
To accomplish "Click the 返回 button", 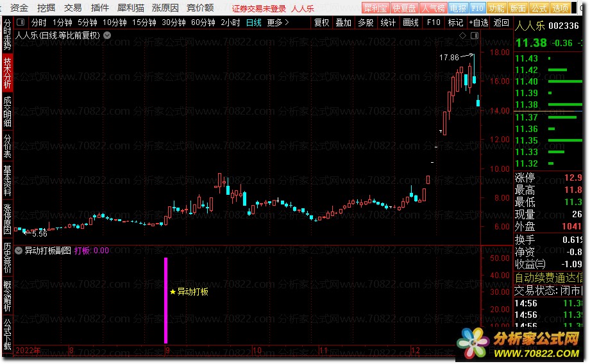I will [501, 22].
